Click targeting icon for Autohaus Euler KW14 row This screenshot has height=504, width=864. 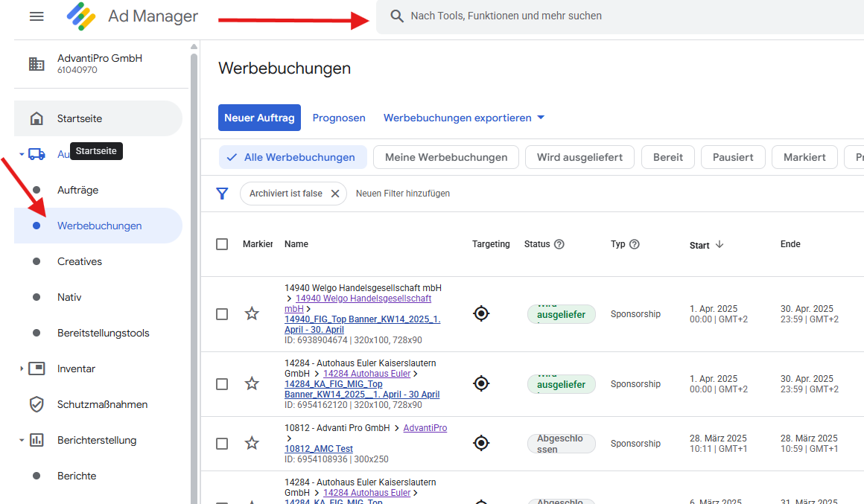click(481, 383)
